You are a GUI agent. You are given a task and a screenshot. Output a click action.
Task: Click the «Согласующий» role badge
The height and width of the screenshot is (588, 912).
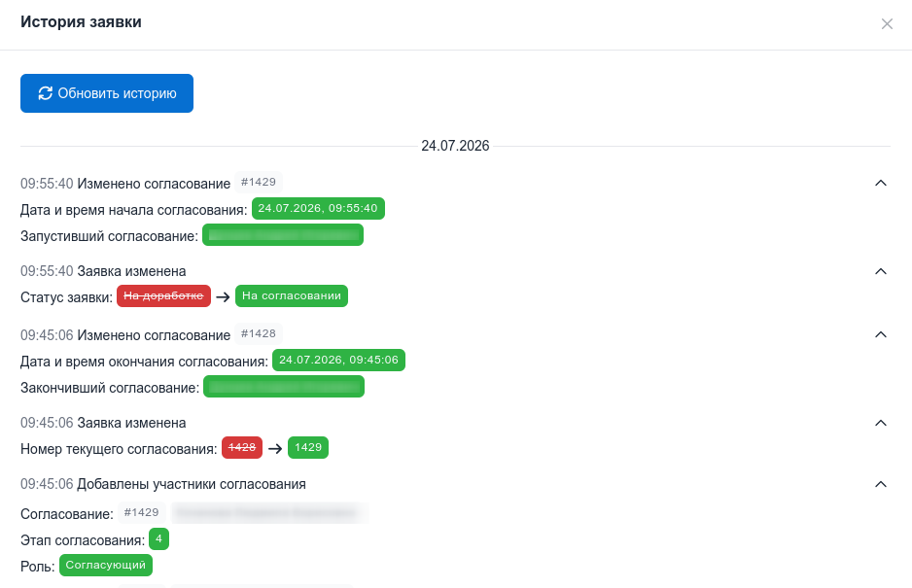[x=106, y=566]
